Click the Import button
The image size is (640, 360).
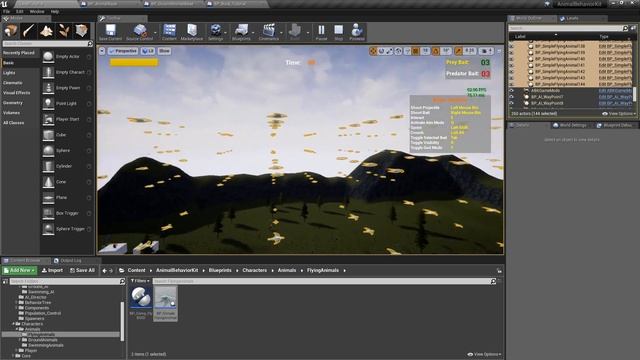(x=52, y=270)
